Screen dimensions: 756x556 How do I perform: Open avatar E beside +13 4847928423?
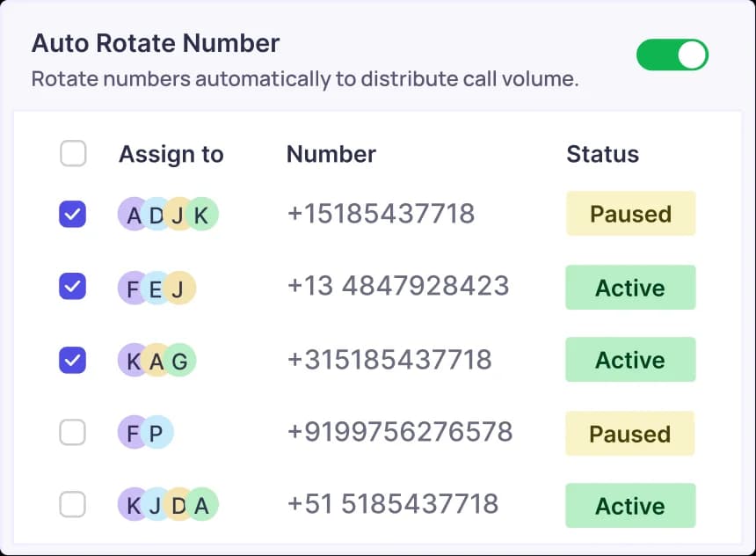pos(156,288)
